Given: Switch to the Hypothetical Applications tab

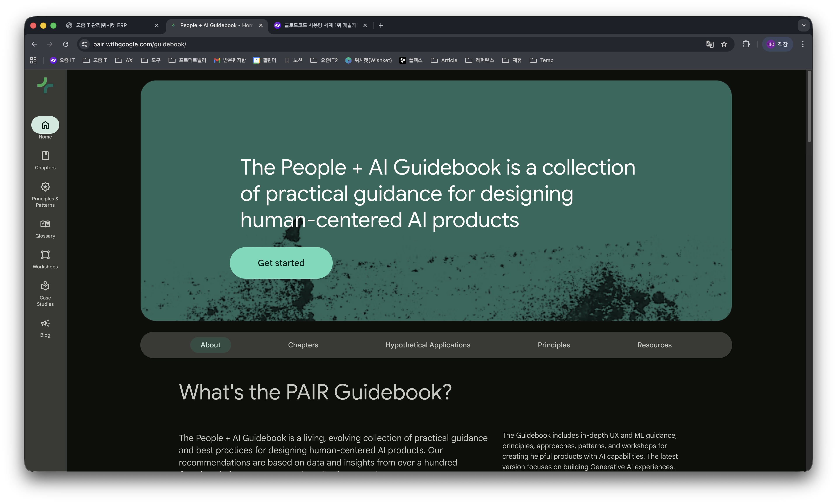Looking at the screenshot, I should point(428,345).
